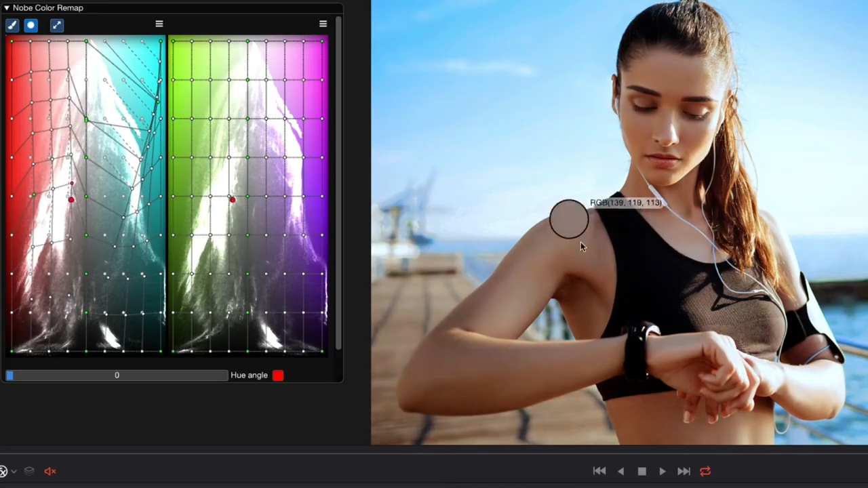Collapse the Nobe Color Remap panel
Image resolution: width=868 pixels, height=488 pixels.
coord(7,8)
